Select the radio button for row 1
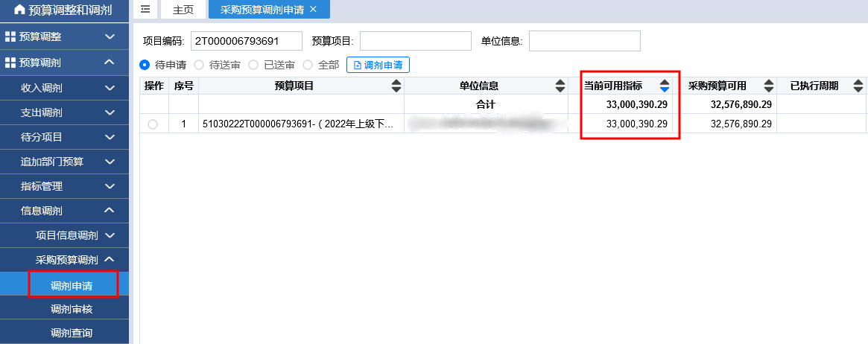868x344 pixels. click(153, 124)
